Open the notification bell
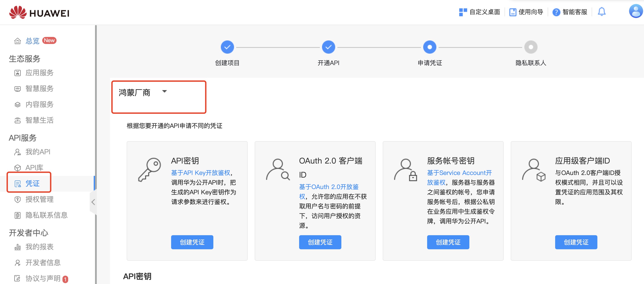644x284 pixels. click(x=602, y=11)
